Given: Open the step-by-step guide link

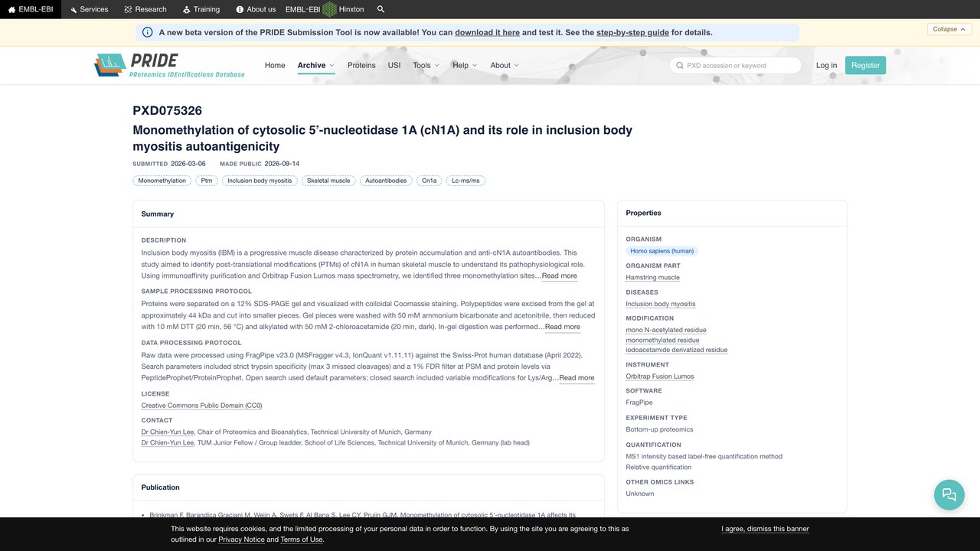Looking at the screenshot, I should tap(632, 32).
